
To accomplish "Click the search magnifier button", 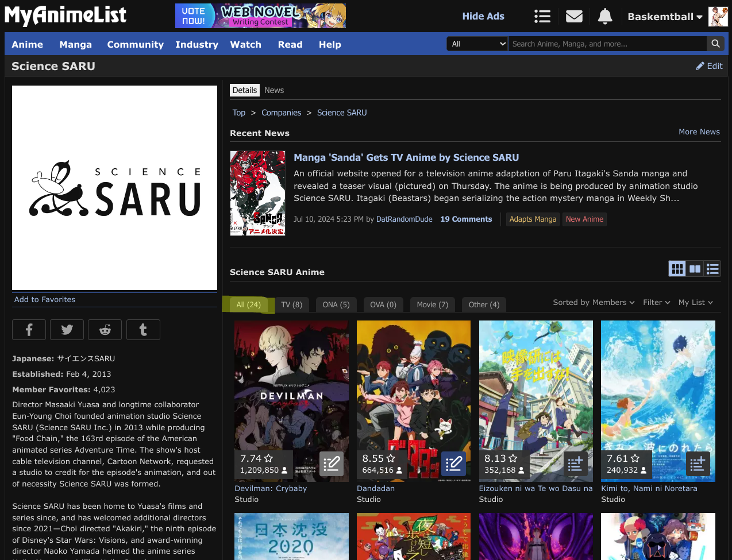I will [715, 44].
